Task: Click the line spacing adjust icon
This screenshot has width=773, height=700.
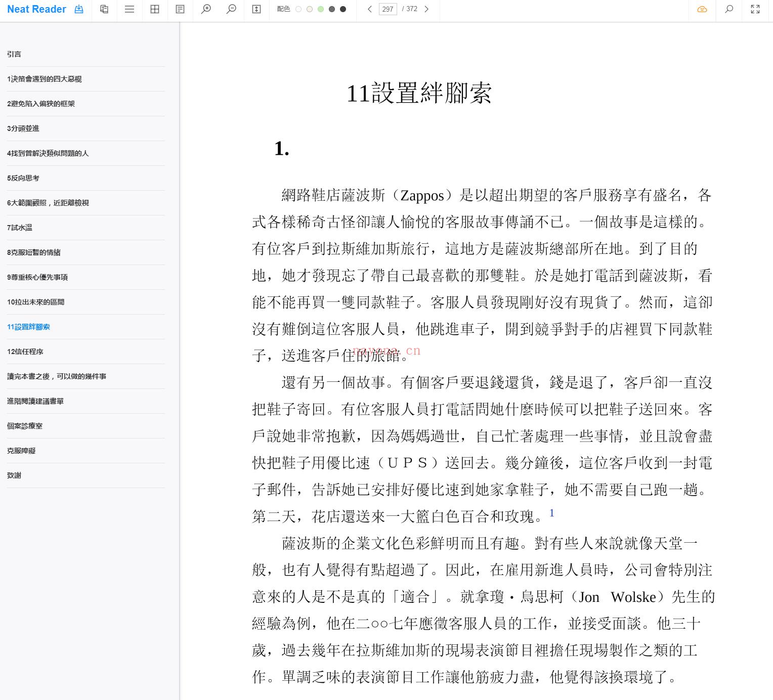Action: click(256, 9)
